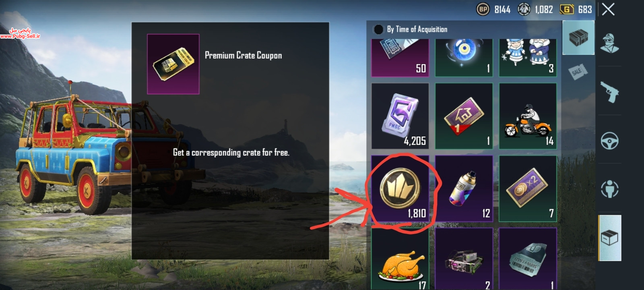
Task: Select the gold crown coin item showing 1,810
Action: click(x=400, y=188)
